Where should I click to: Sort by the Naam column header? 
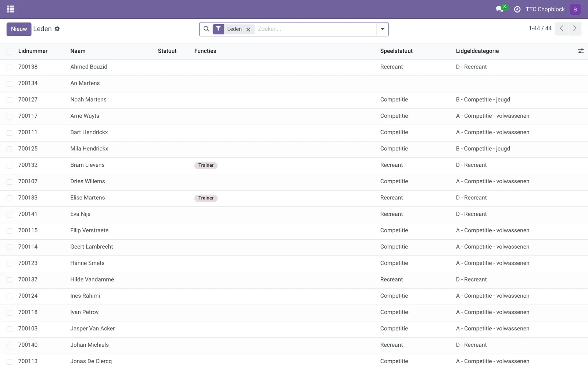(x=78, y=51)
